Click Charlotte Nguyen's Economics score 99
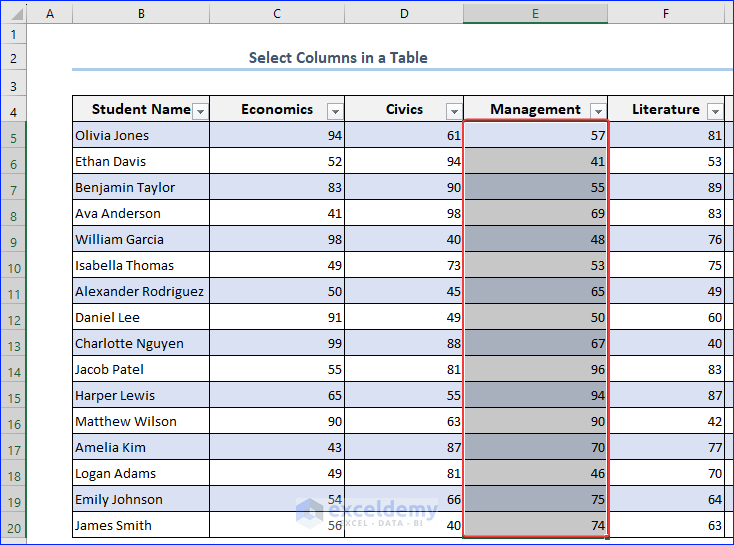The width and height of the screenshot is (734, 545). [x=277, y=343]
